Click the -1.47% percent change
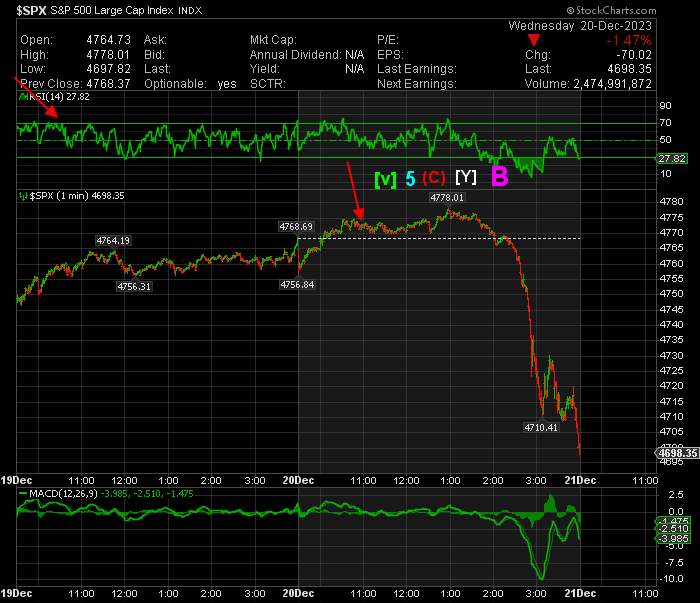 [x=629, y=41]
